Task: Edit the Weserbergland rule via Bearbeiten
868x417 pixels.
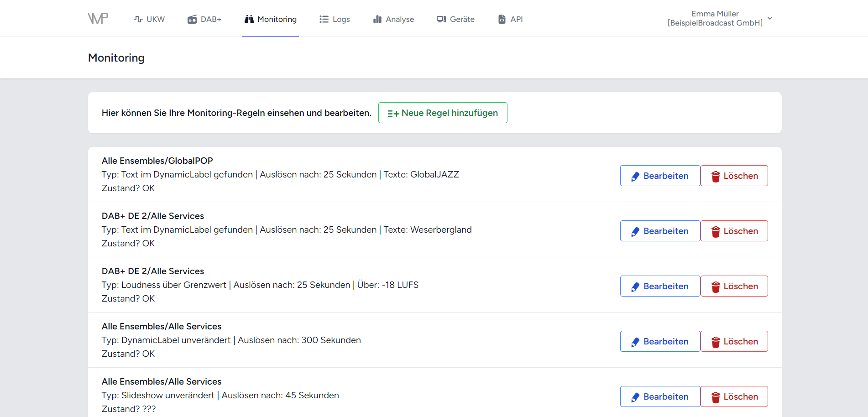Action: point(660,231)
